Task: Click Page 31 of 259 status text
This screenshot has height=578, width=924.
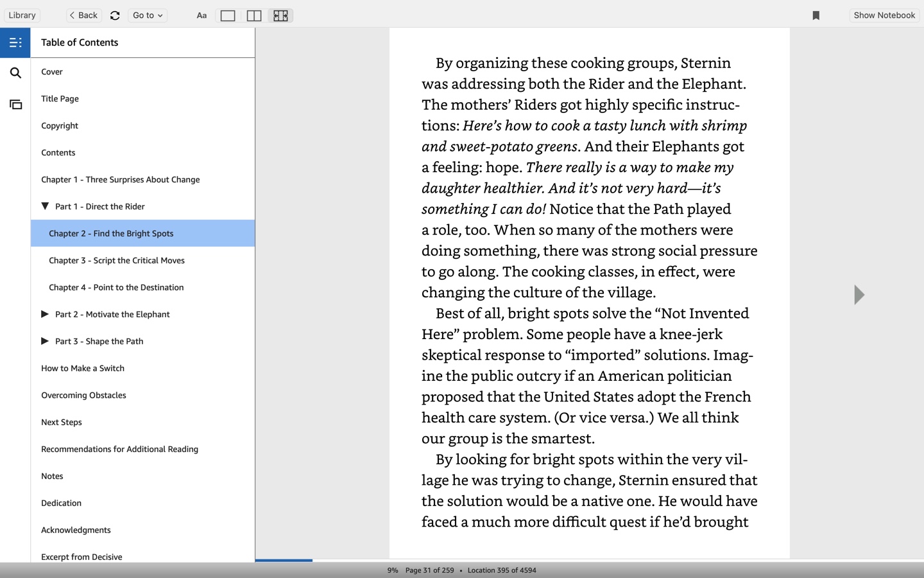Action: pyautogui.click(x=429, y=570)
